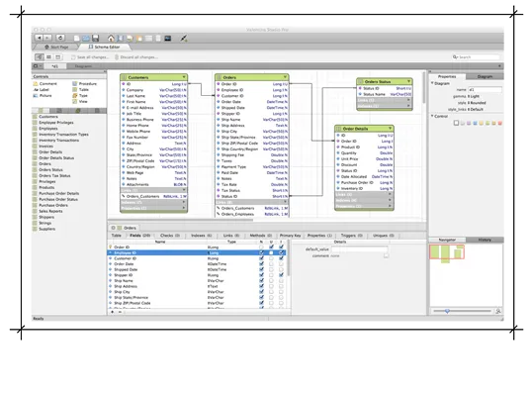Toggle the U checkbox for Ship Address

(x=271, y=286)
